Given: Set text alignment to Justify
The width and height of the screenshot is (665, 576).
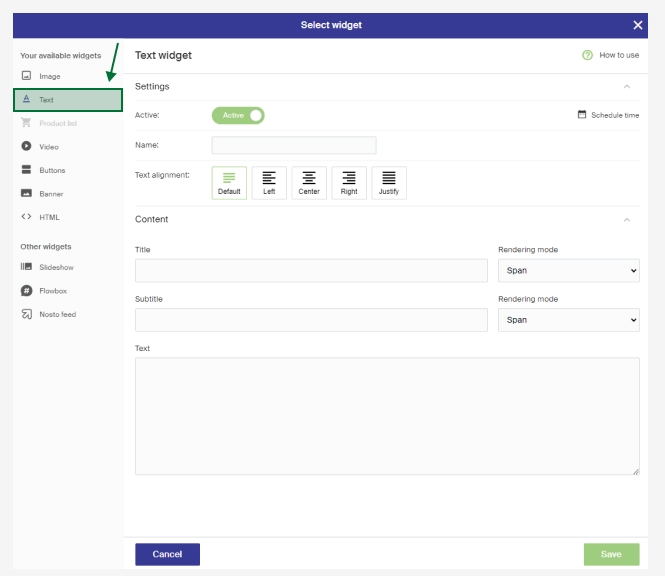Looking at the screenshot, I should point(389,183).
